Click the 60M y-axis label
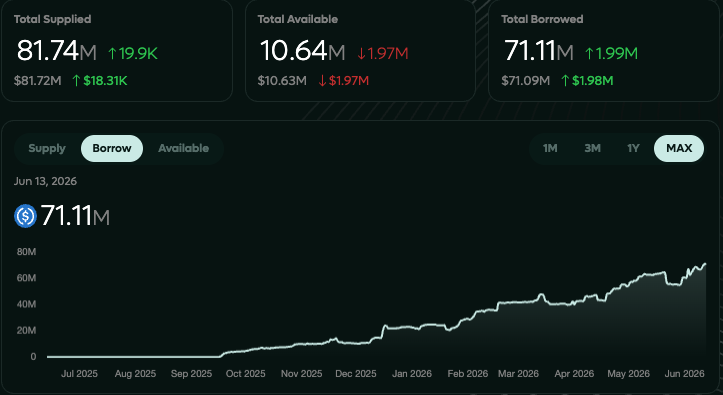The image size is (723, 395). 26,278
